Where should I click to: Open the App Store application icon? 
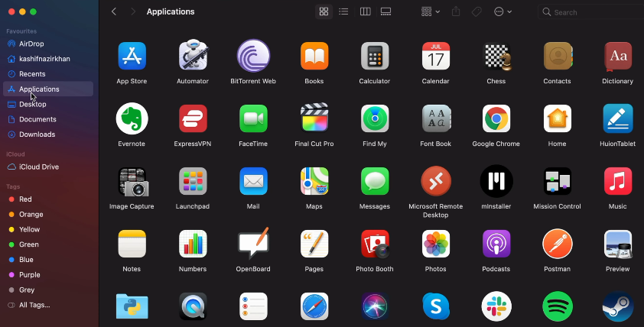click(132, 56)
